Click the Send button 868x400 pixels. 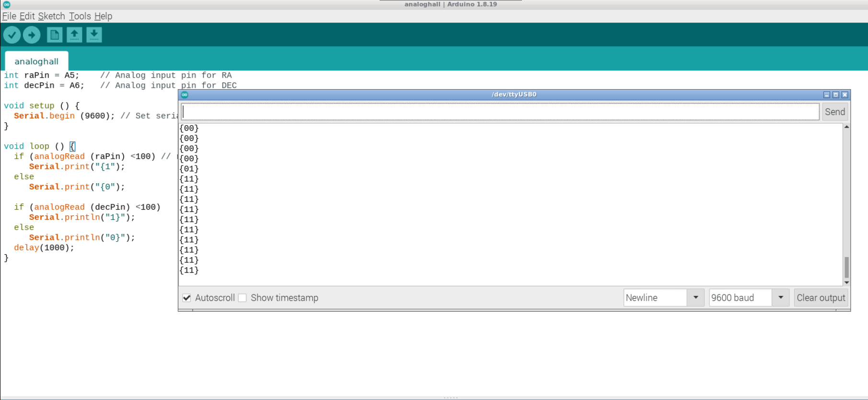835,112
